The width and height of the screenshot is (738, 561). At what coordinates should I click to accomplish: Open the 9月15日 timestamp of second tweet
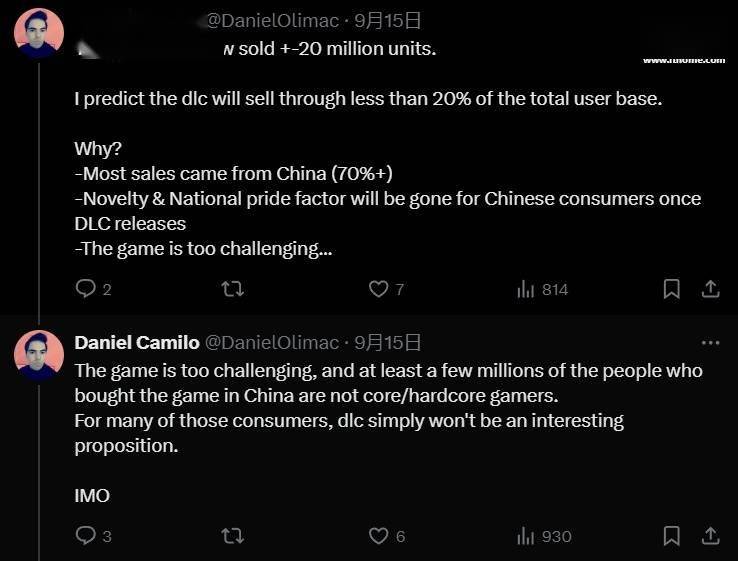388,343
